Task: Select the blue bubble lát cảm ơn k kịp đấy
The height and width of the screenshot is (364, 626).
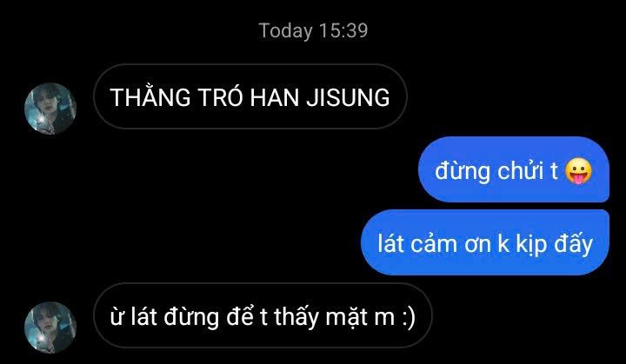Action: click(485, 242)
